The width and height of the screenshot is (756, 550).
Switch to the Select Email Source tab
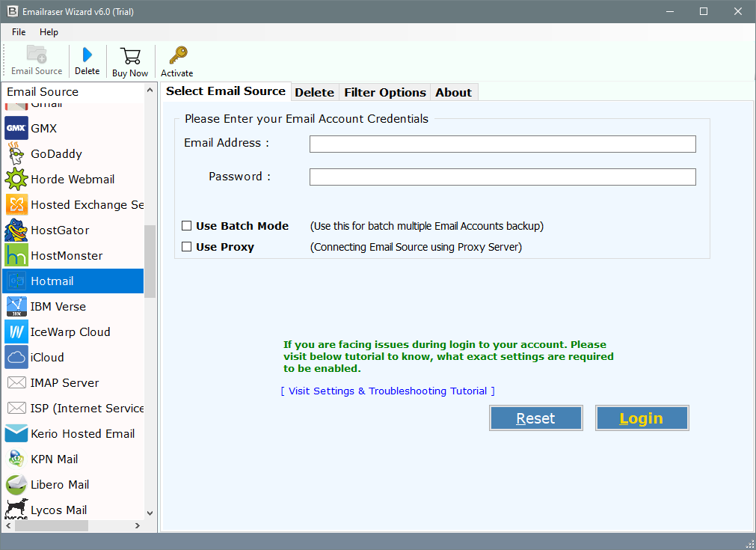tap(226, 91)
